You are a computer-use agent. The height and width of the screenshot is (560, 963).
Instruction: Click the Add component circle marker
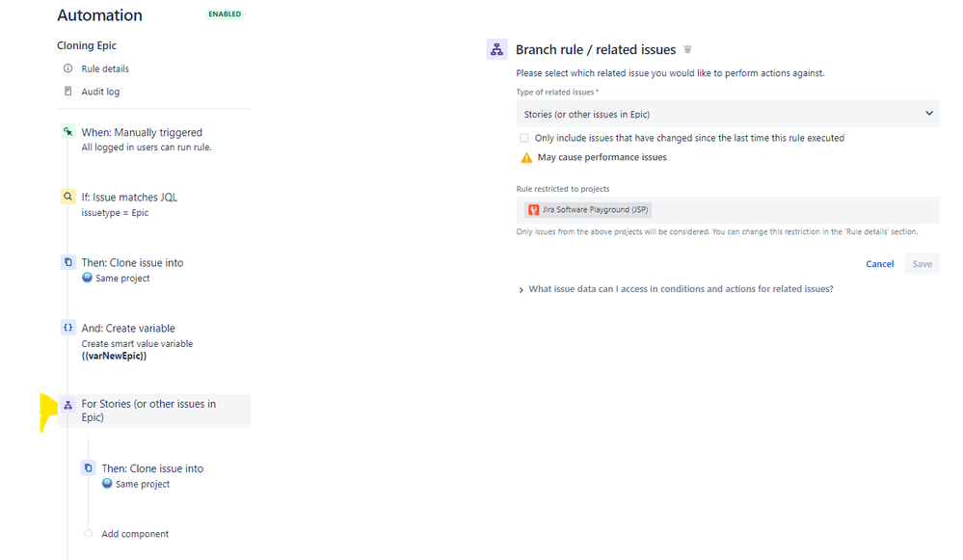tap(89, 533)
